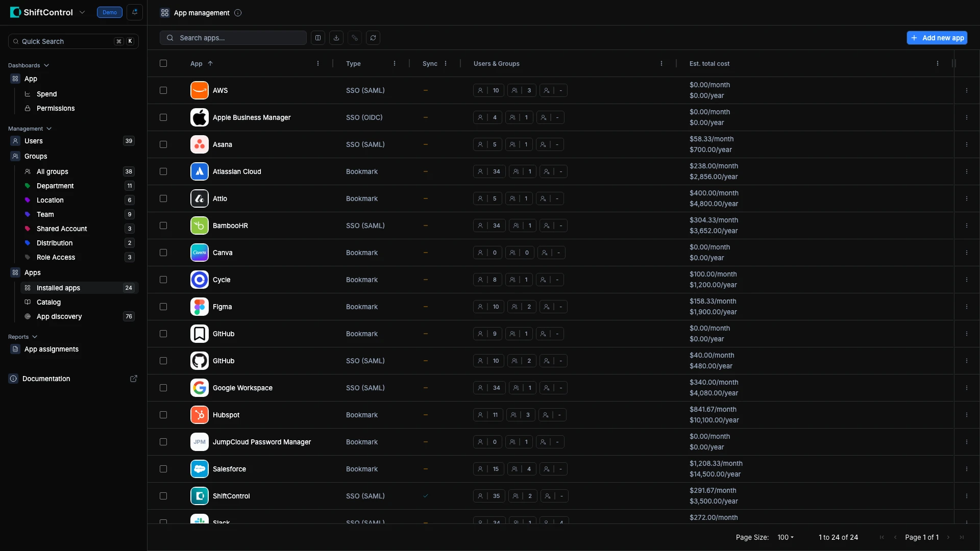This screenshot has width=980, height=551.
Task: Collapse the Management section
Action: (30, 129)
